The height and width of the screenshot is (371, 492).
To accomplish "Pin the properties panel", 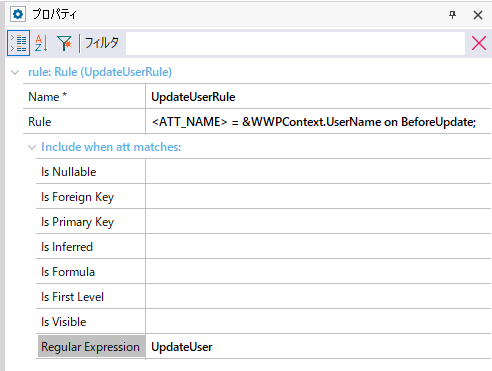I will (452, 14).
